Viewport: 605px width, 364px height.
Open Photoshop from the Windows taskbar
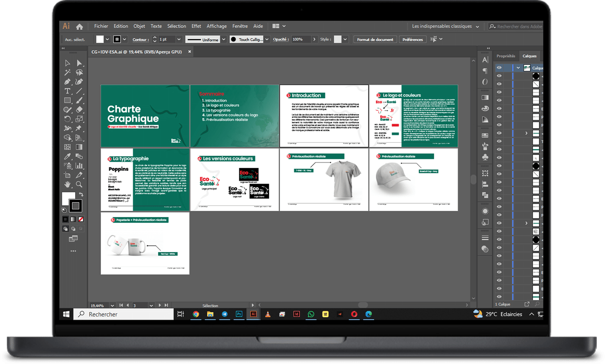[239, 314]
